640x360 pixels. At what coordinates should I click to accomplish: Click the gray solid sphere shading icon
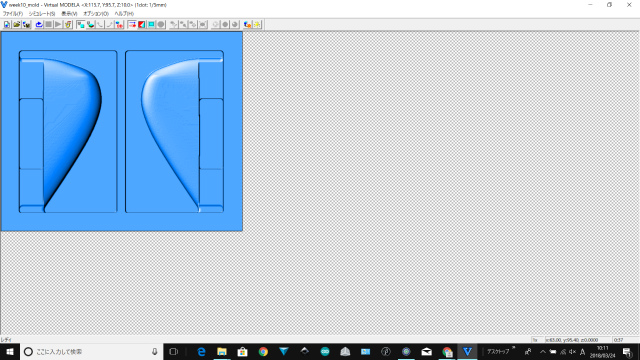point(225,24)
